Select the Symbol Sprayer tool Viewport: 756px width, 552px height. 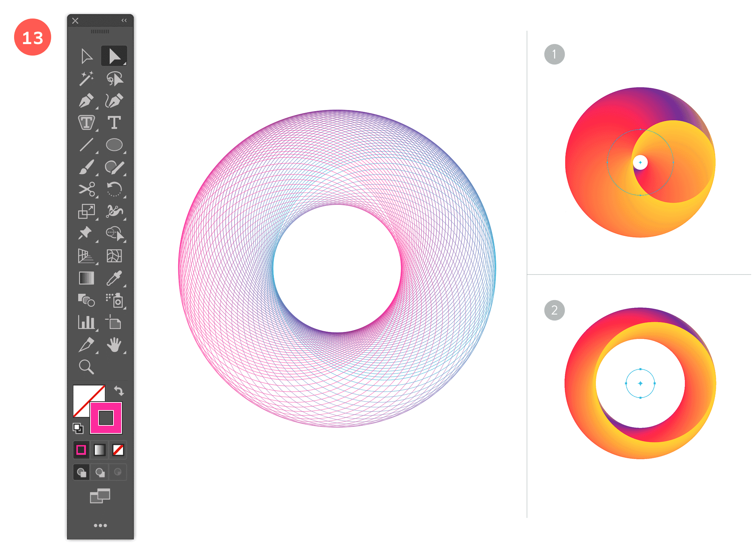click(x=115, y=300)
